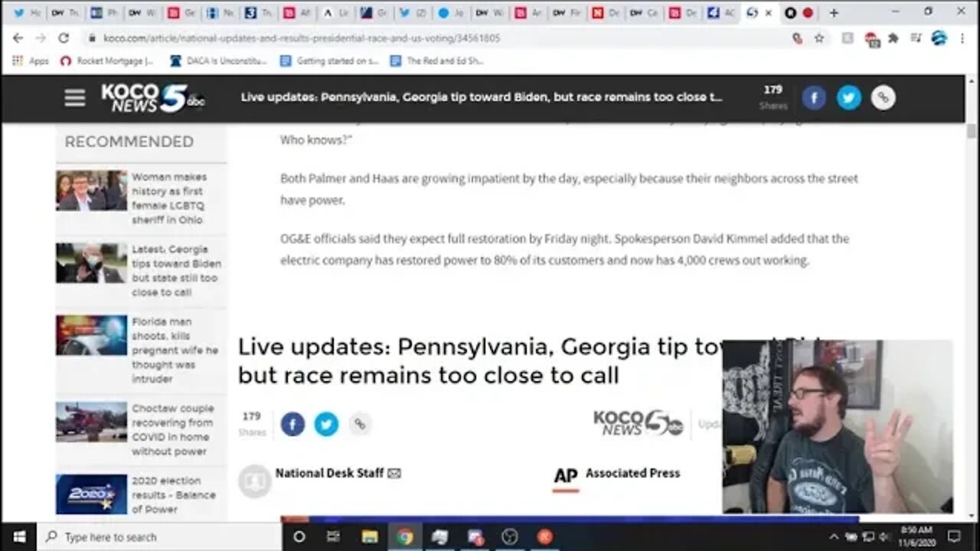Open Getting started on s... bookmark
The width and height of the screenshot is (980, 551).
[329, 60]
